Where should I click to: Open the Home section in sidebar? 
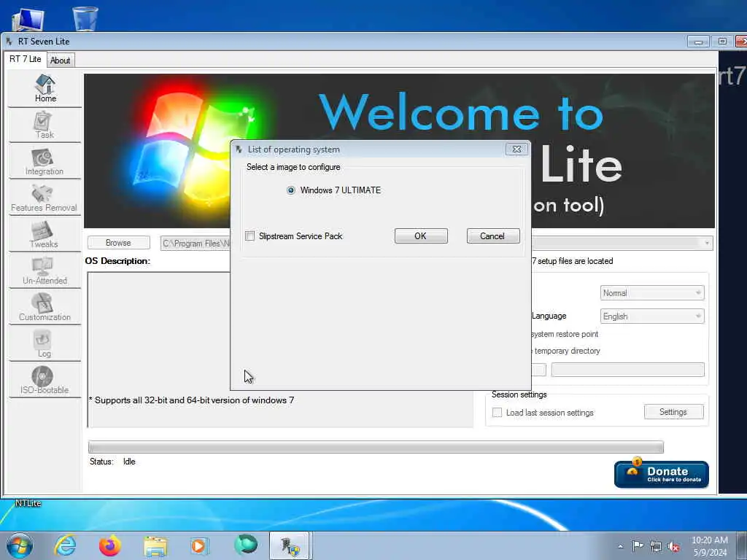point(44,88)
